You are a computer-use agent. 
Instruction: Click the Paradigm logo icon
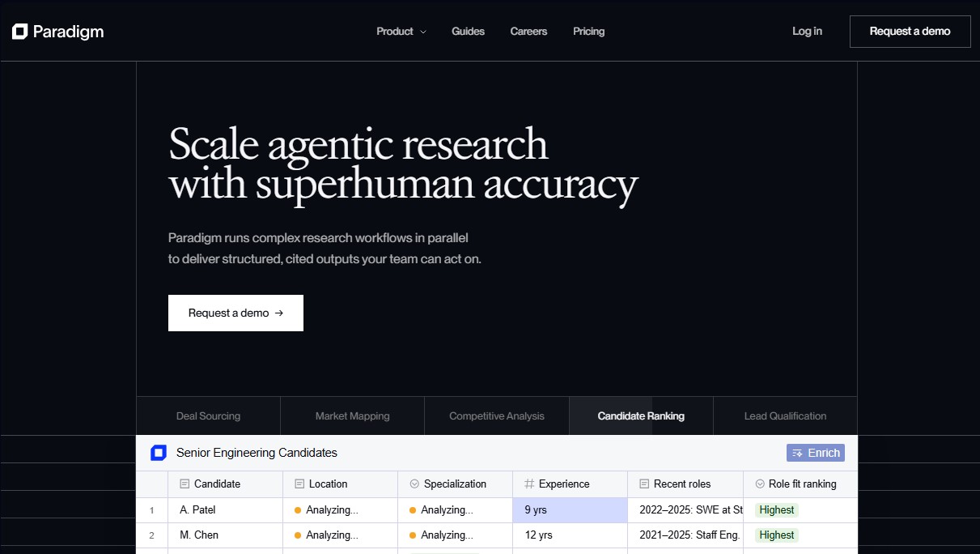20,32
